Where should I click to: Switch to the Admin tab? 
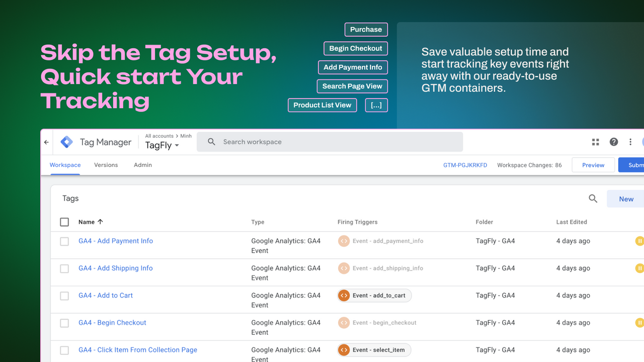(x=143, y=165)
